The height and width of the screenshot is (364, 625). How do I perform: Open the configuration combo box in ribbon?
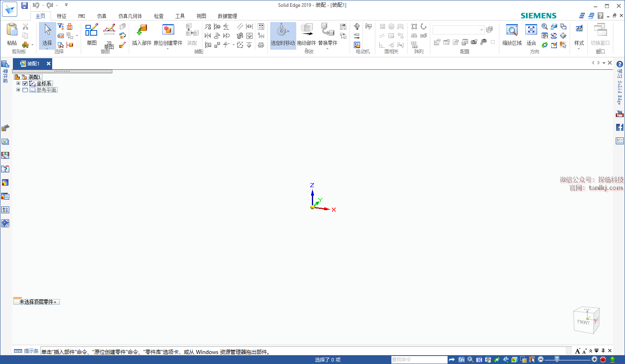click(458, 30)
